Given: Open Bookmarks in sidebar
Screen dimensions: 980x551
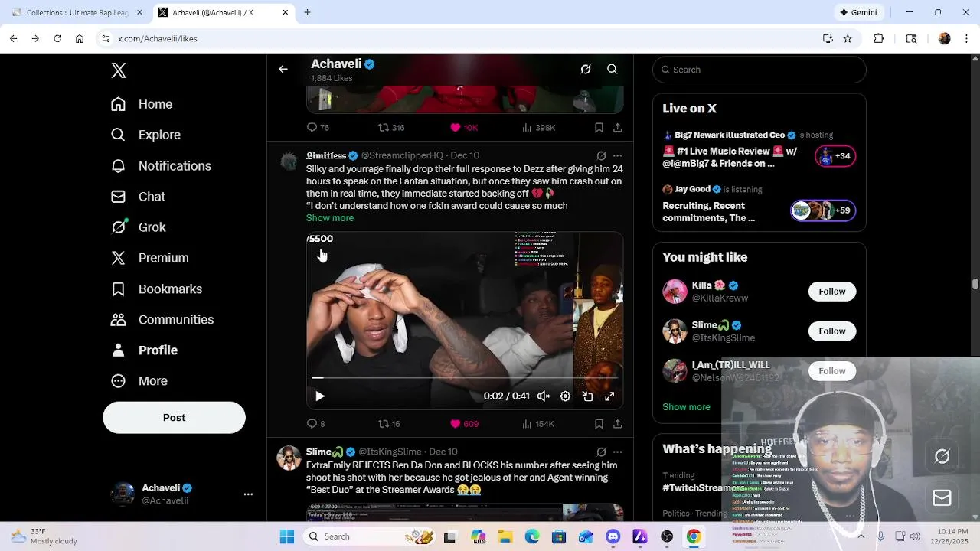Looking at the screenshot, I should coord(156,289).
